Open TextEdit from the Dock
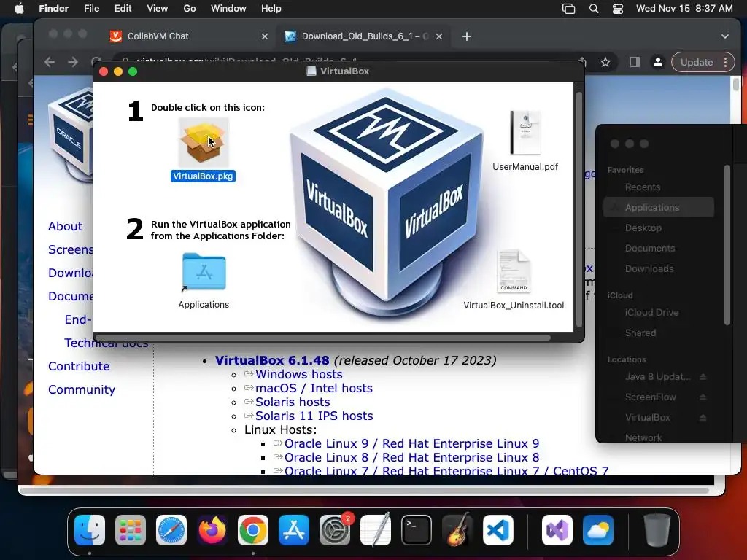This screenshot has width=747, height=560. [376, 530]
